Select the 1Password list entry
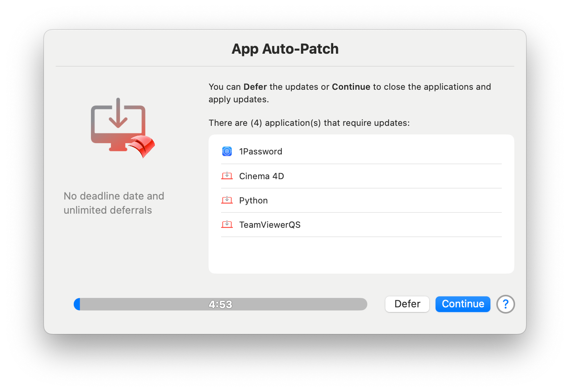Image resolution: width=570 pixels, height=392 pixels. [x=361, y=151]
